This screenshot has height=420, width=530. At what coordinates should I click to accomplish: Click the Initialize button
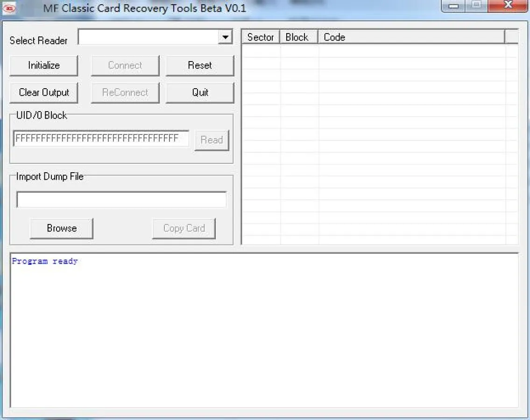(44, 65)
